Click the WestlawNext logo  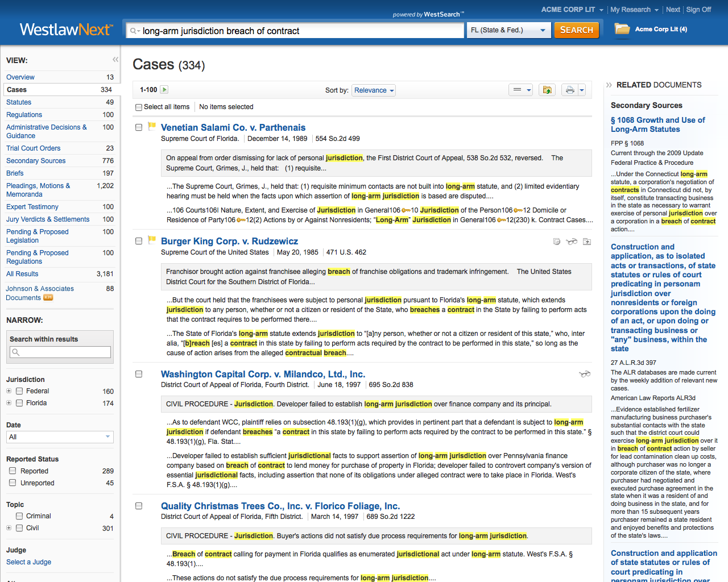(67, 30)
